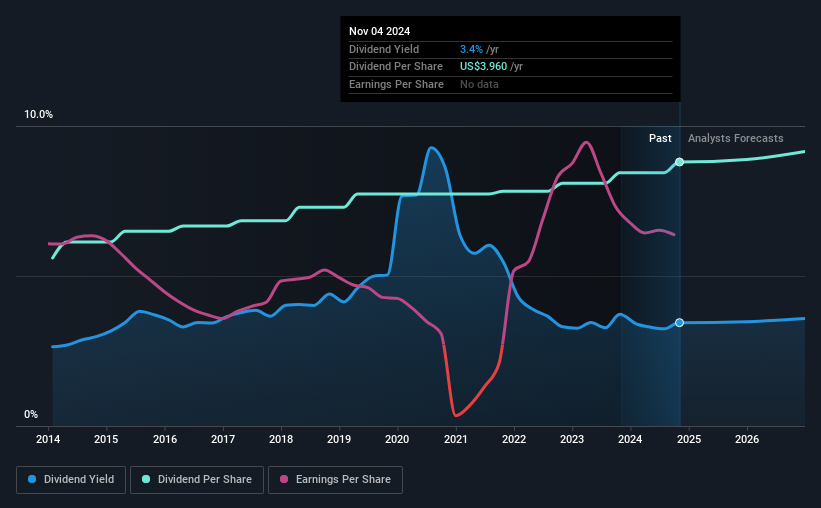Image resolution: width=821 pixels, height=508 pixels.
Task: Click the 3.4% dividend yield value in tooltip
Action: [x=471, y=49]
